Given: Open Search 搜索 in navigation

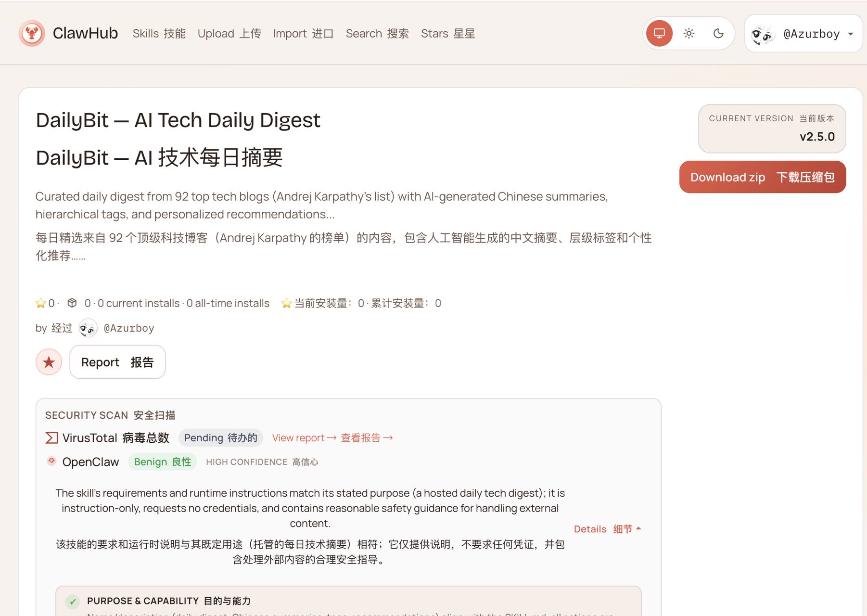Looking at the screenshot, I should click(377, 33).
